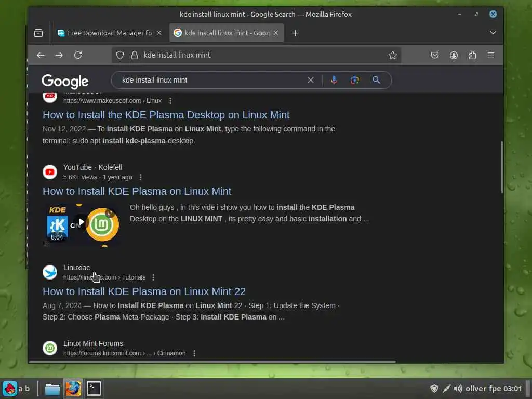This screenshot has height=399, width=532.
Task: Switch to Free Download Manager tab
Action: 109,33
